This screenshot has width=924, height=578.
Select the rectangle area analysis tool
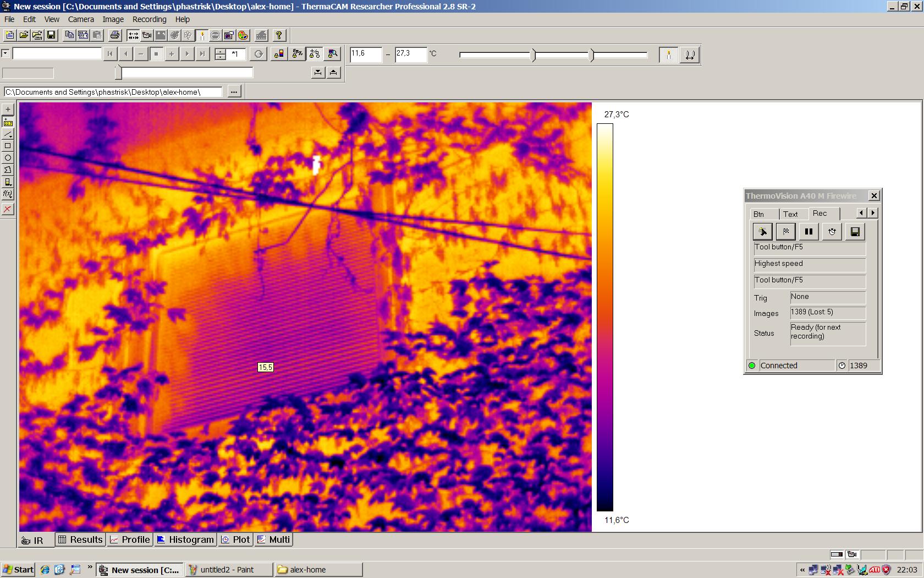tap(8, 146)
